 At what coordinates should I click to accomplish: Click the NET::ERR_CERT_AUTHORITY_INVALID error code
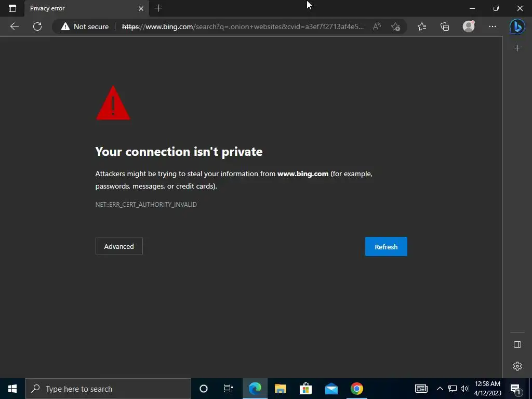(146, 204)
